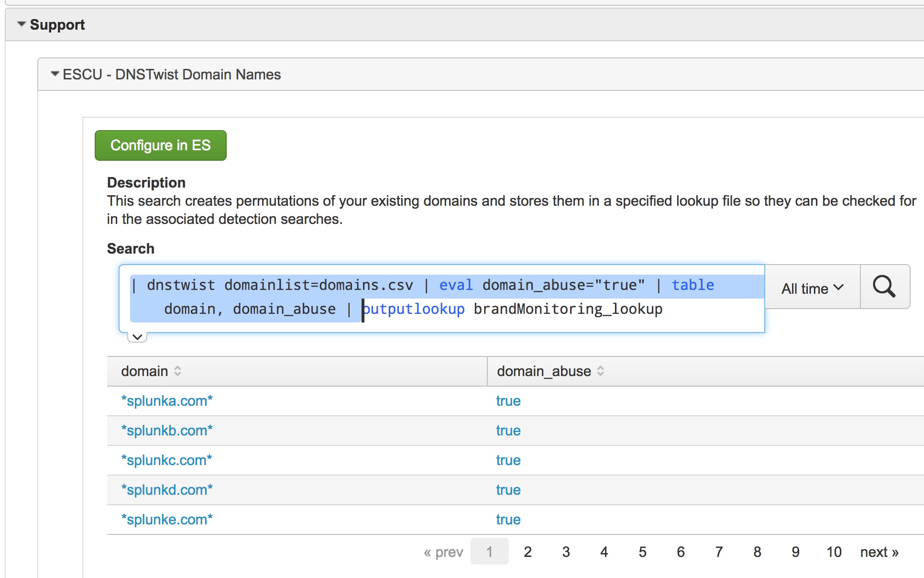The height and width of the screenshot is (578, 924).
Task: Click the Search heading label
Action: 131,248
